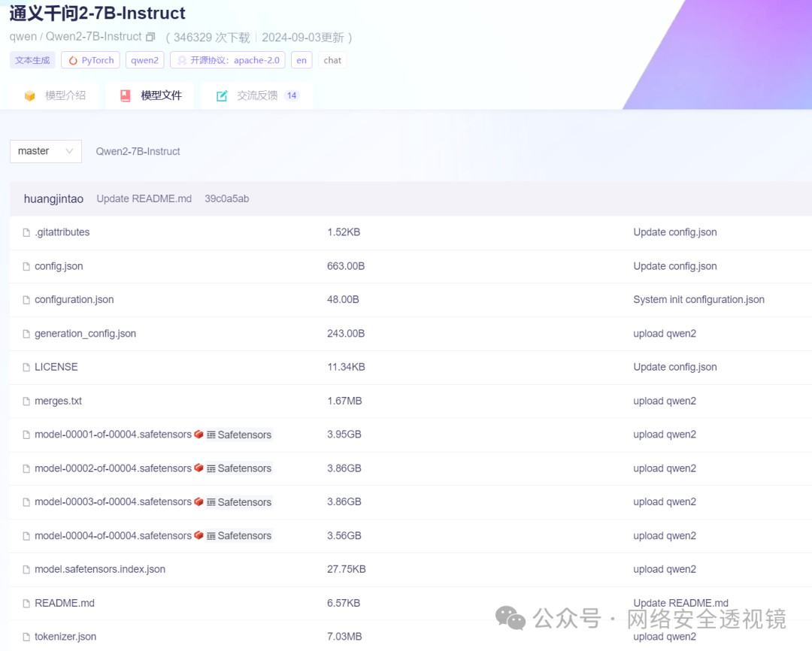812x651 pixels.
Task: Click Safetensors badge on model-00001-of-00004 row
Action: click(x=239, y=435)
